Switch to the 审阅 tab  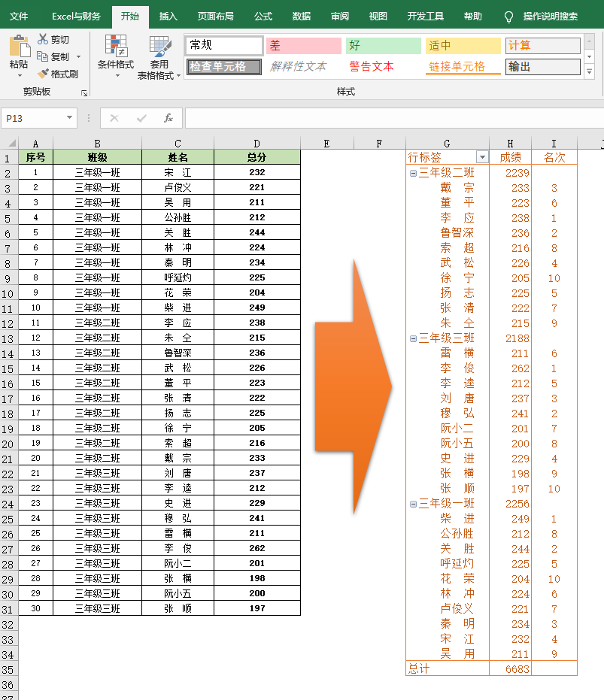coord(340,17)
